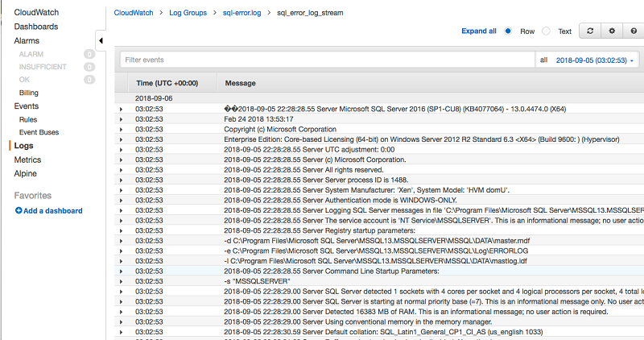This screenshot has height=340, width=644.
Task: Select the Text view radio button
Action: tap(546, 31)
